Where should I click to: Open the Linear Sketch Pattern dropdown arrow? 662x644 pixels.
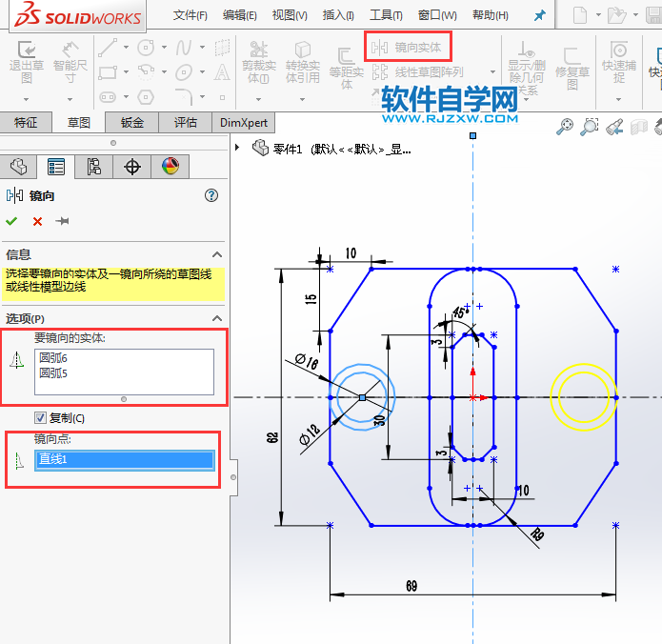pyautogui.click(x=492, y=72)
